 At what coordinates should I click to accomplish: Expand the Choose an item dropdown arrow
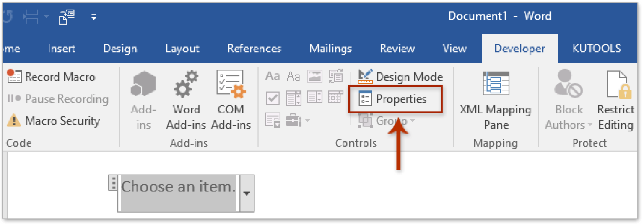coord(247,193)
